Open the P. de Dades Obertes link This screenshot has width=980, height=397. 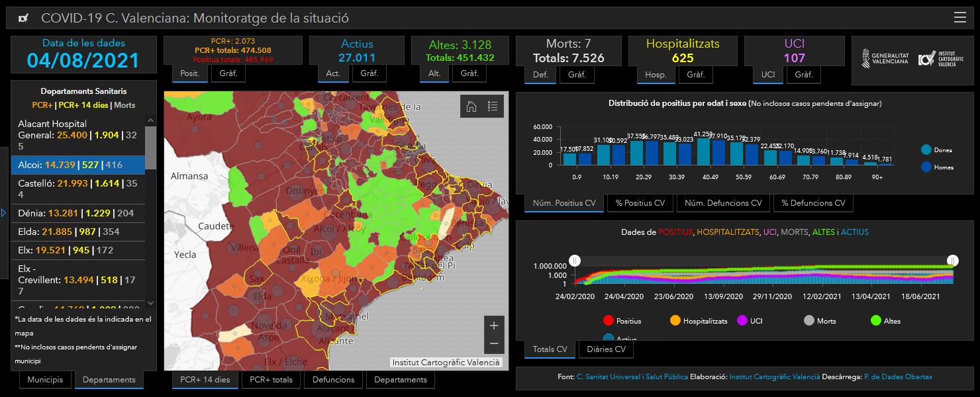[898, 376]
